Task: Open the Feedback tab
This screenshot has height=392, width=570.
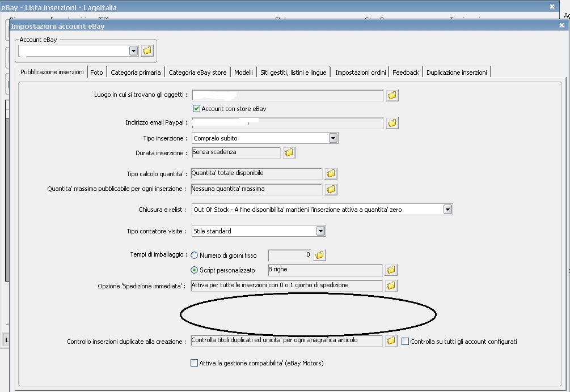Action: point(406,73)
